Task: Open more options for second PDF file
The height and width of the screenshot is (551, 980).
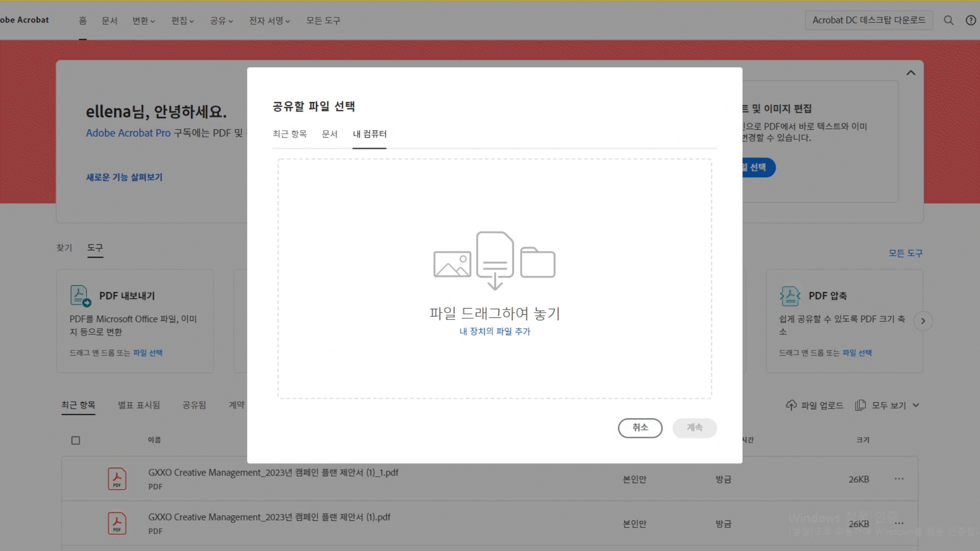Action: pos(899,523)
